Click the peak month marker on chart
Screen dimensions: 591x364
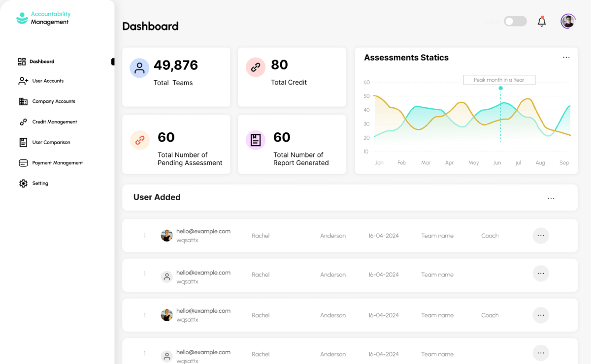pos(500,88)
